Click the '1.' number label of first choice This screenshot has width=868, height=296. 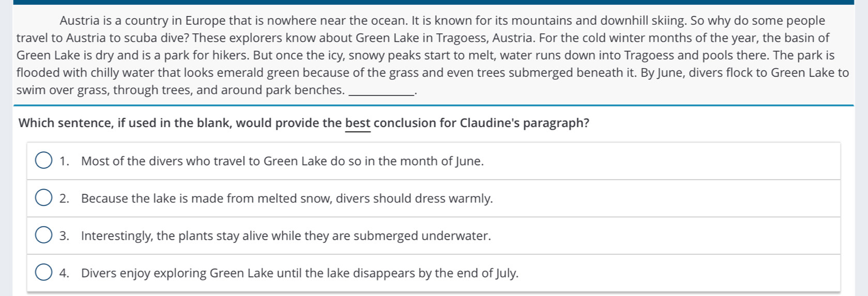tap(64, 161)
